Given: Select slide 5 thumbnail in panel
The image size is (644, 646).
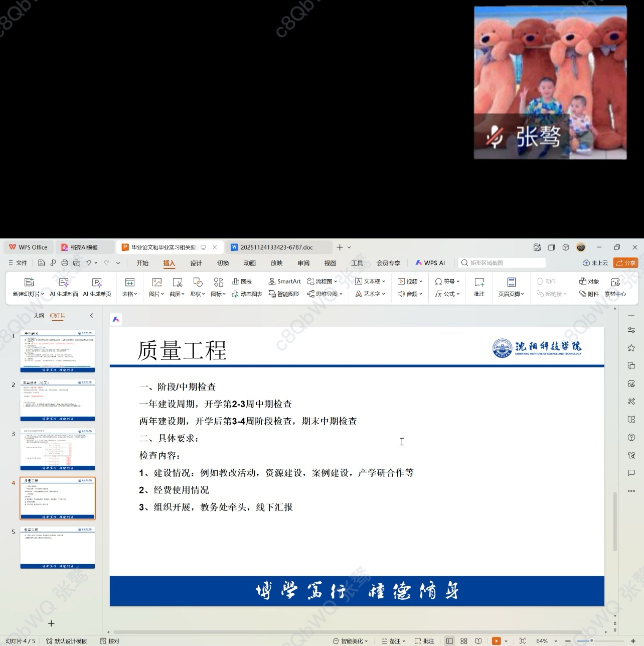Looking at the screenshot, I should point(58,547).
